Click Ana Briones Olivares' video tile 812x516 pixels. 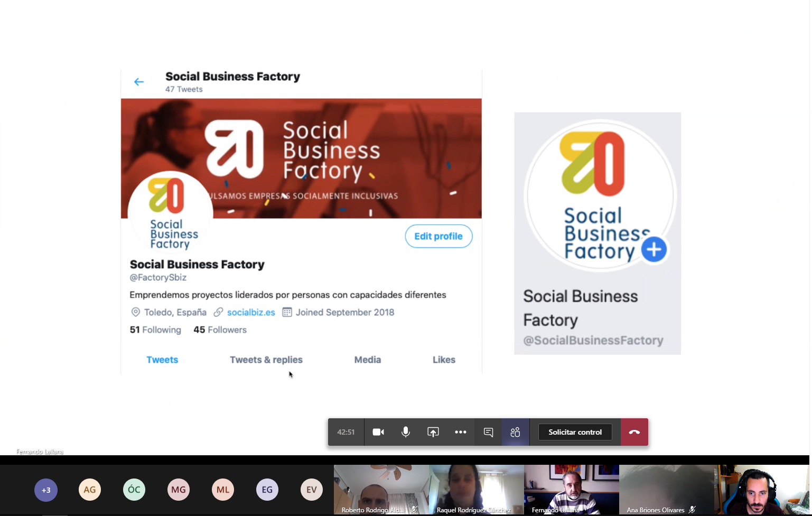click(667, 490)
